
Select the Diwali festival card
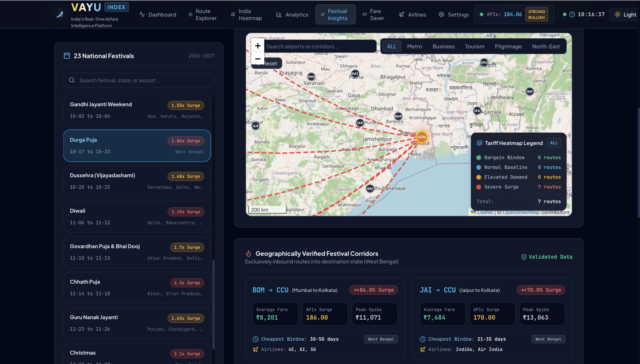pos(137,216)
